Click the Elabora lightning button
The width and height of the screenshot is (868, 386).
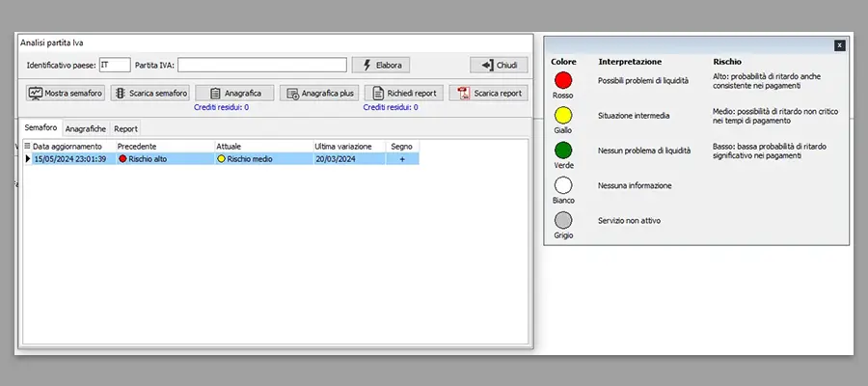click(x=381, y=66)
